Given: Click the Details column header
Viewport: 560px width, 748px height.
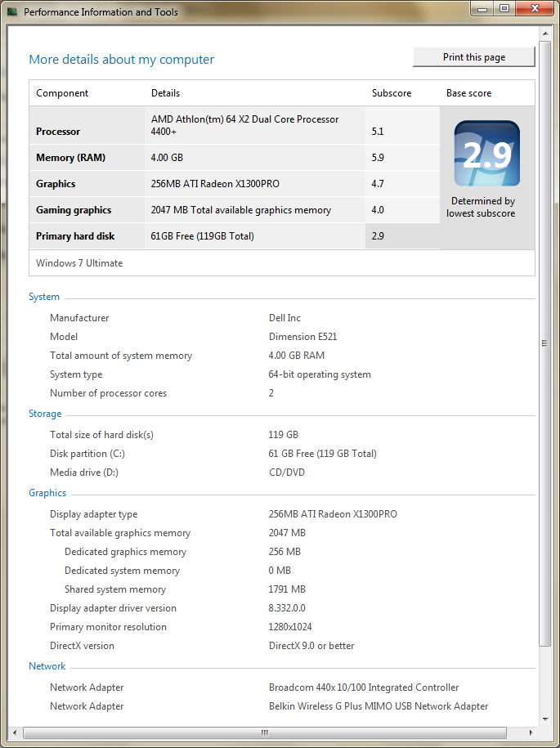Looking at the screenshot, I should (165, 93).
